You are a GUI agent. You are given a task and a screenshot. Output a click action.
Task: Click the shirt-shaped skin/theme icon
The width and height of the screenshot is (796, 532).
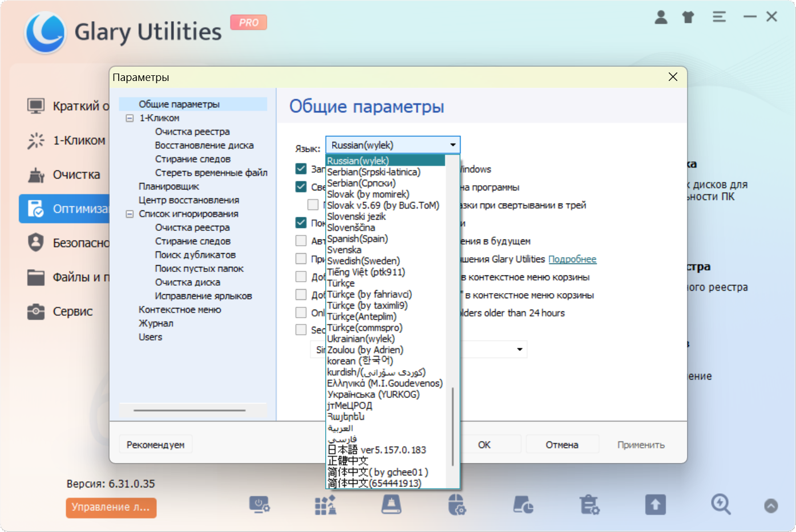[688, 17]
